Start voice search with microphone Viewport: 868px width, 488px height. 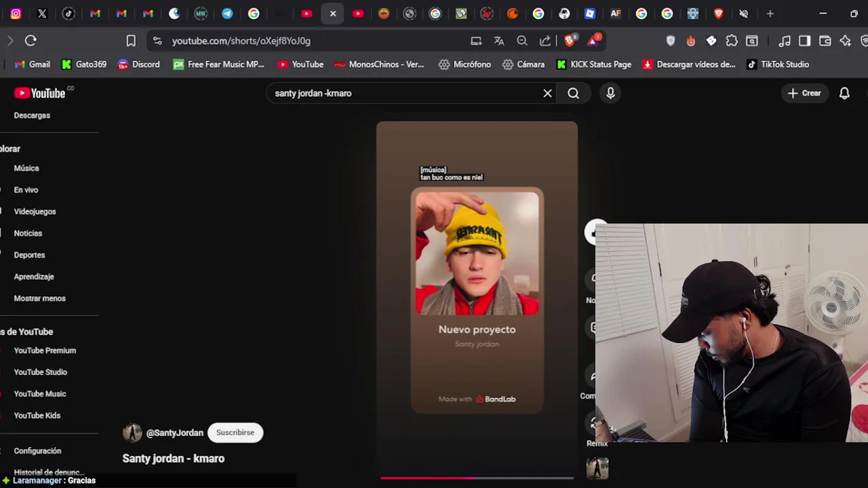point(610,94)
